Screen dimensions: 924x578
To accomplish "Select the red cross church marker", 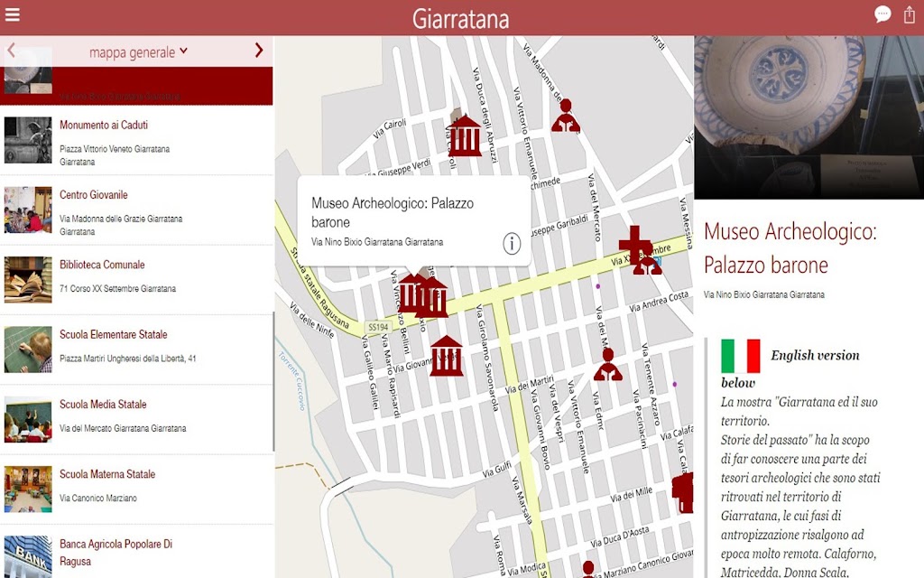I will pyautogui.click(x=634, y=240).
